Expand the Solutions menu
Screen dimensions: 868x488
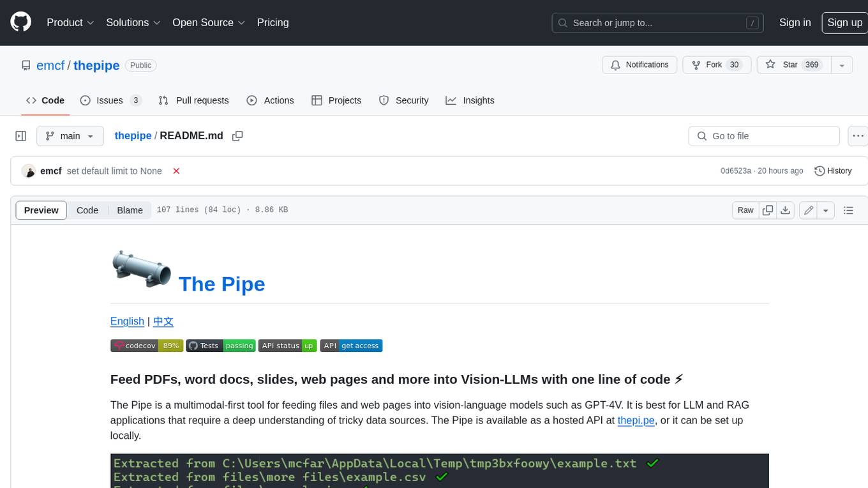[133, 22]
